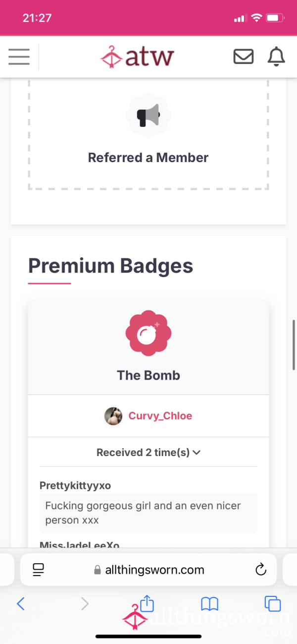Open the messages envelope icon
This screenshot has height=644, width=297.
click(243, 57)
